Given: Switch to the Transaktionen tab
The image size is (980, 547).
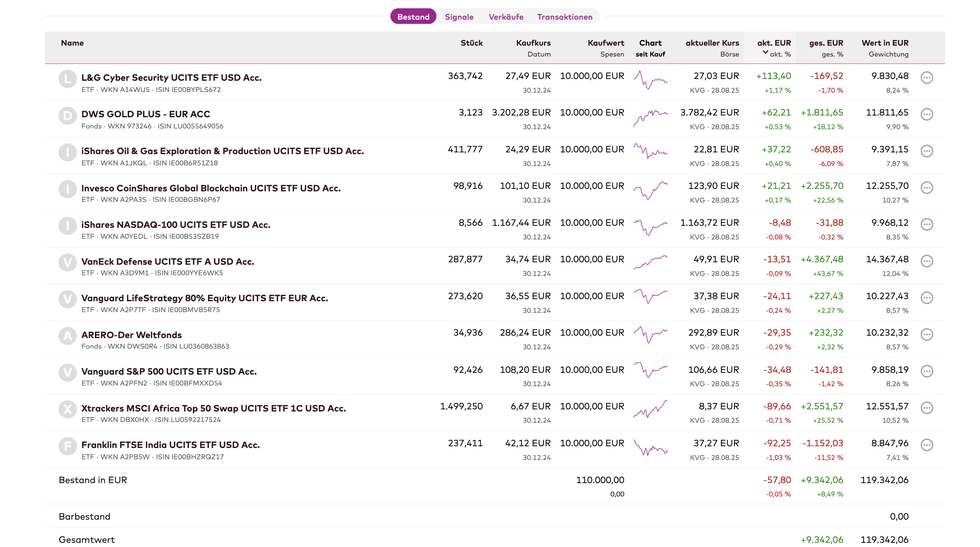Looking at the screenshot, I should [564, 17].
